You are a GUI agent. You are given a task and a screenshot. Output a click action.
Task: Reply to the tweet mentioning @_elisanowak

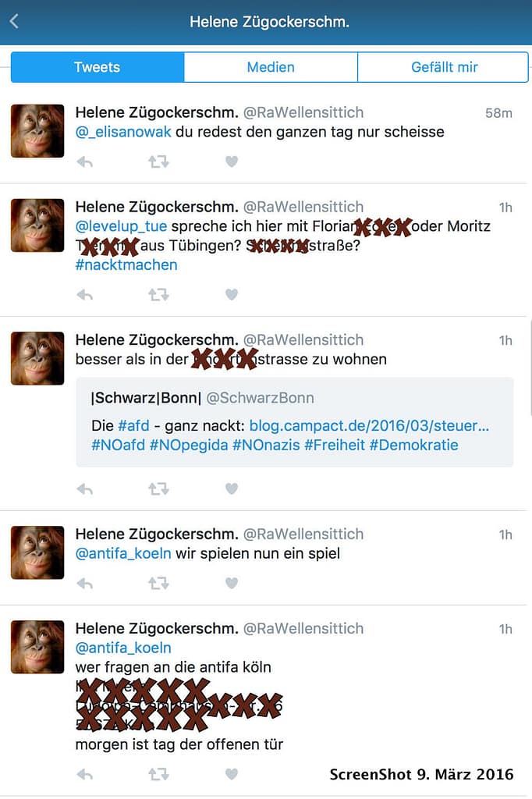coord(84,161)
